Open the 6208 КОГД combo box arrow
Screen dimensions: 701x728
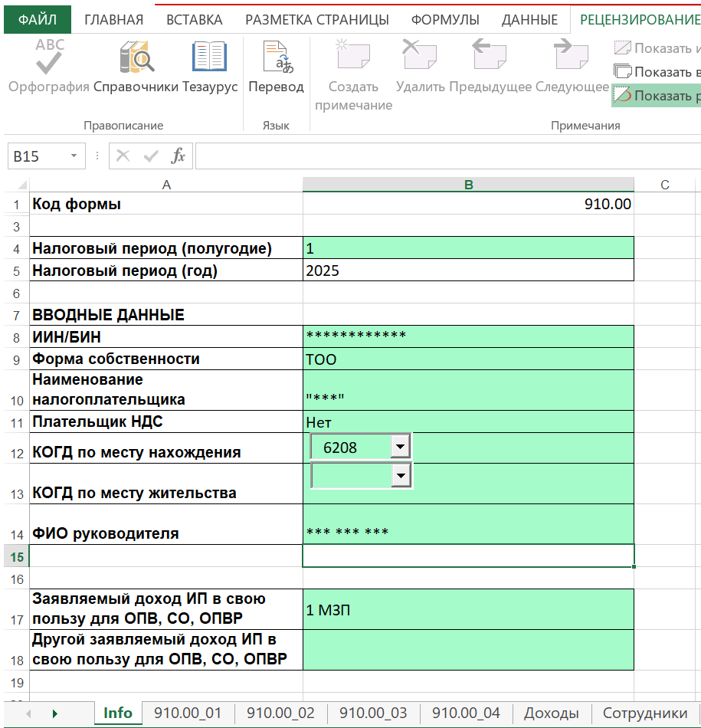400,447
